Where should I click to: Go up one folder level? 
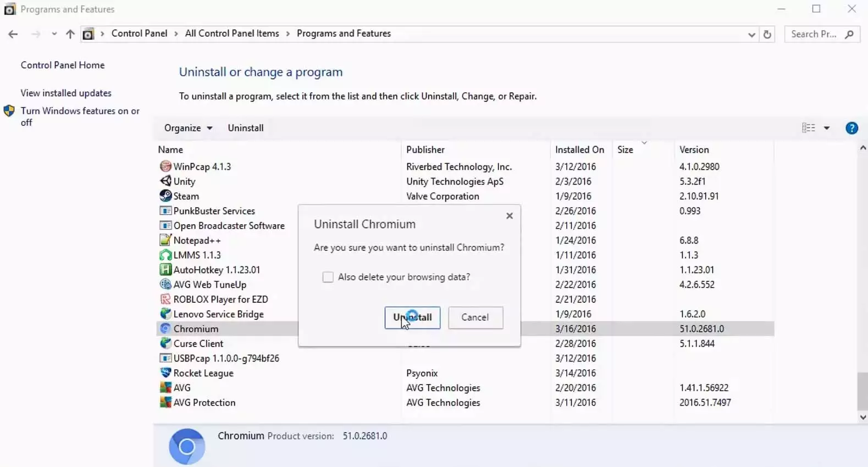(x=70, y=34)
